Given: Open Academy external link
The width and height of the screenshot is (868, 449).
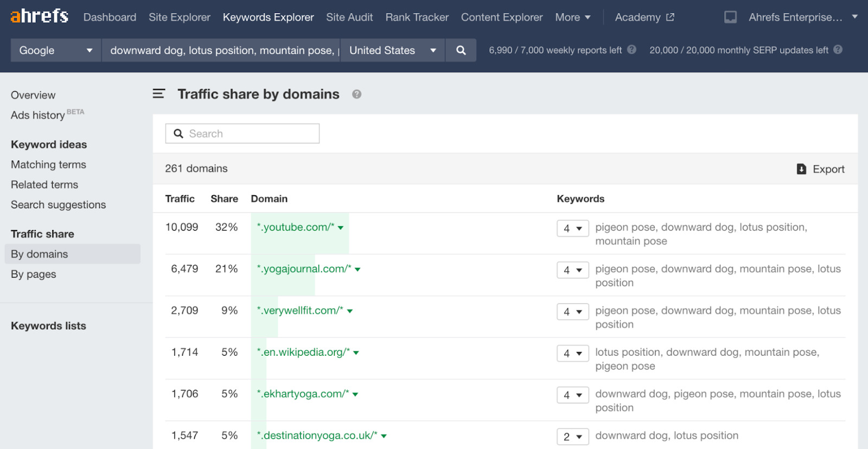Looking at the screenshot, I should coord(644,17).
